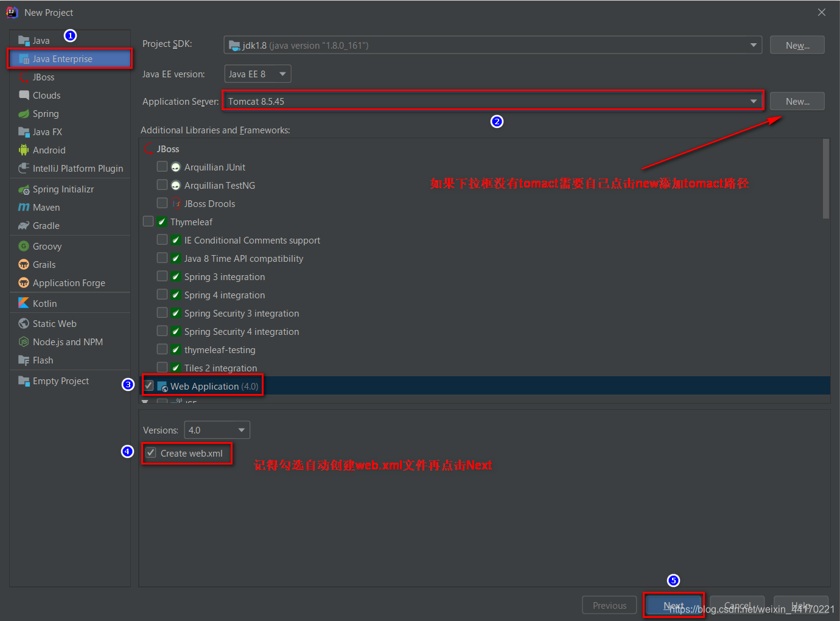Select Empty Project entry
This screenshot has height=621, width=840.
(70, 381)
